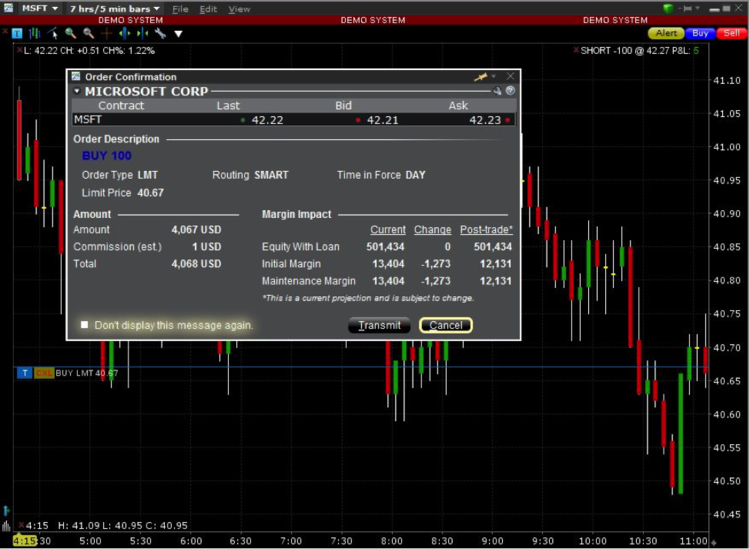Close the Order Confirmation dialog
The width and height of the screenshot is (750, 549).
coord(510,76)
